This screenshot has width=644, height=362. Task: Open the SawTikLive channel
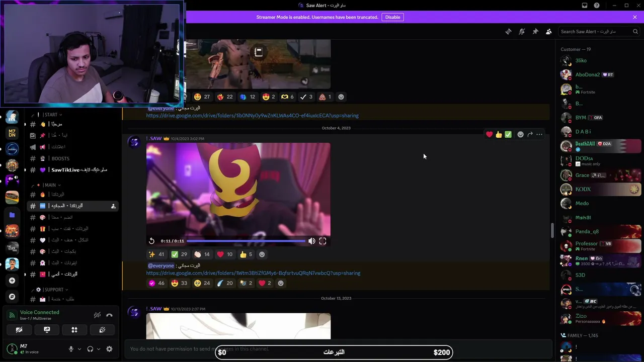pyautogui.click(x=73, y=170)
